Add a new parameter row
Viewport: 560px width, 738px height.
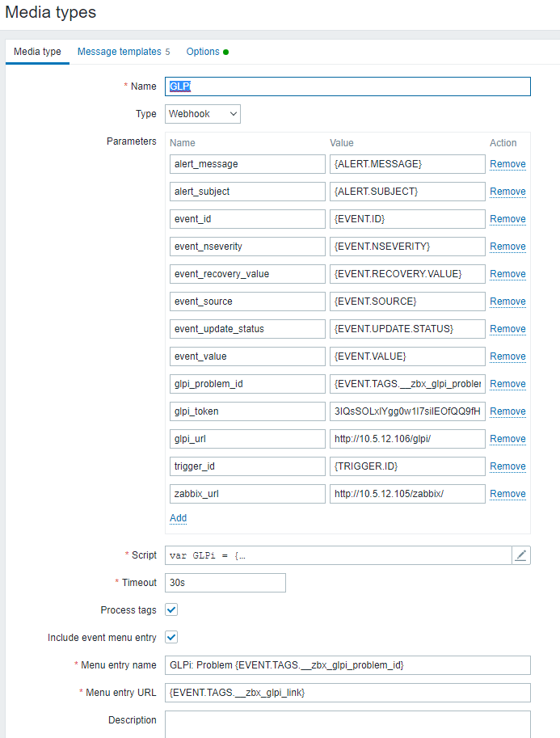click(x=178, y=518)
